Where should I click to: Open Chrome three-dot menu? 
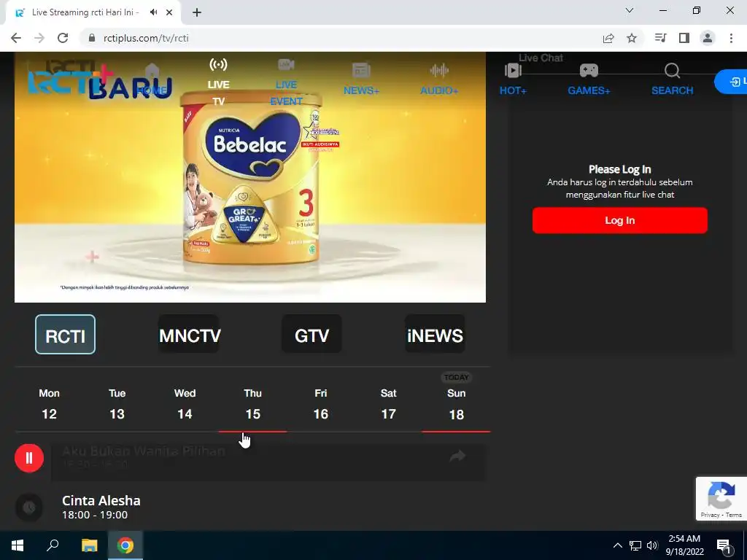tap(731, 38)
